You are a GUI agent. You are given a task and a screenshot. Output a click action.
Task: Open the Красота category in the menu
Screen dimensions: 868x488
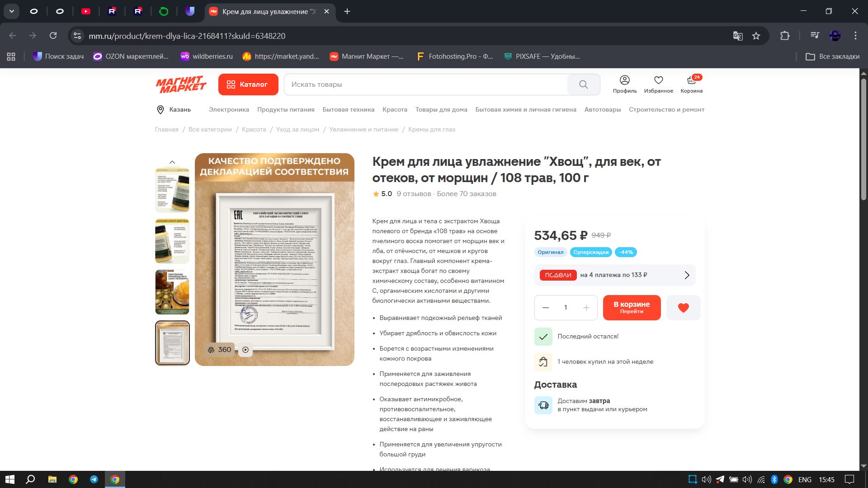[394, 110]
